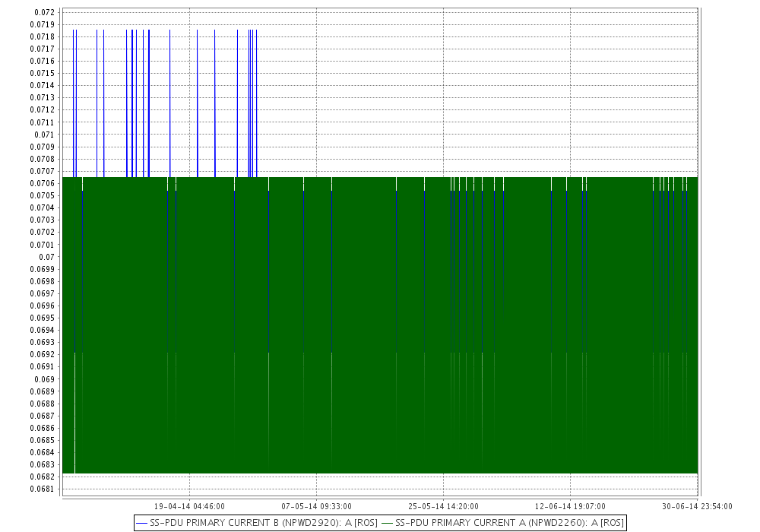The width and height of the screenshot is (760, 532).
Task: Click x-axis label 12-06-14 19:07:00
Action: (x=570, y=506)
